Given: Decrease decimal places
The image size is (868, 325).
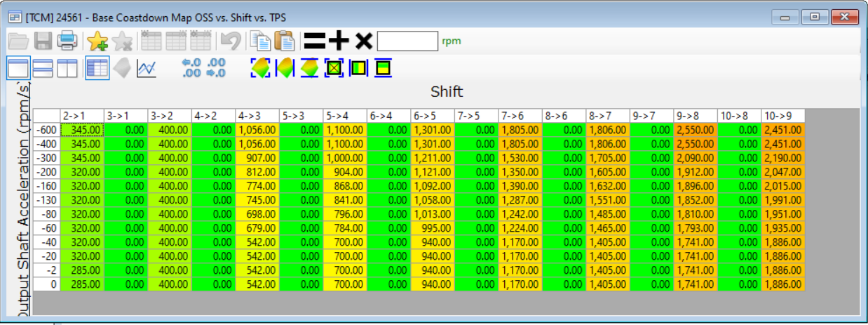Looking at the screenshot, I should [x=216, y=68].
